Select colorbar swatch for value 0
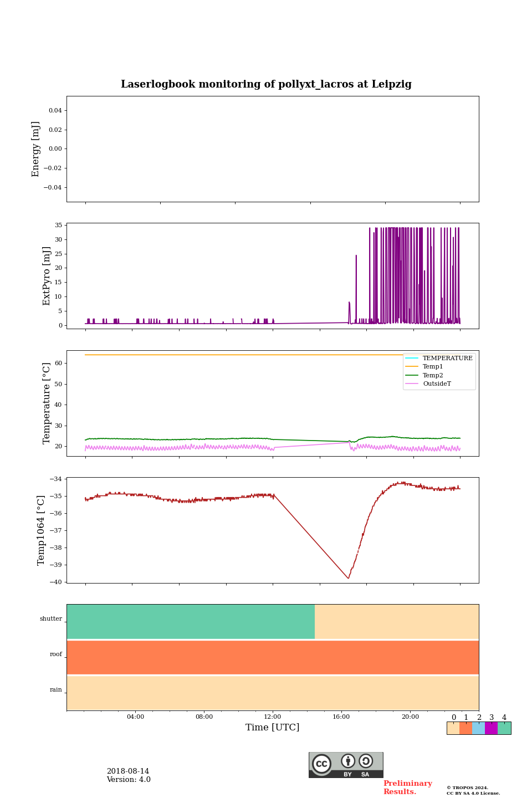 click(453, 728)
